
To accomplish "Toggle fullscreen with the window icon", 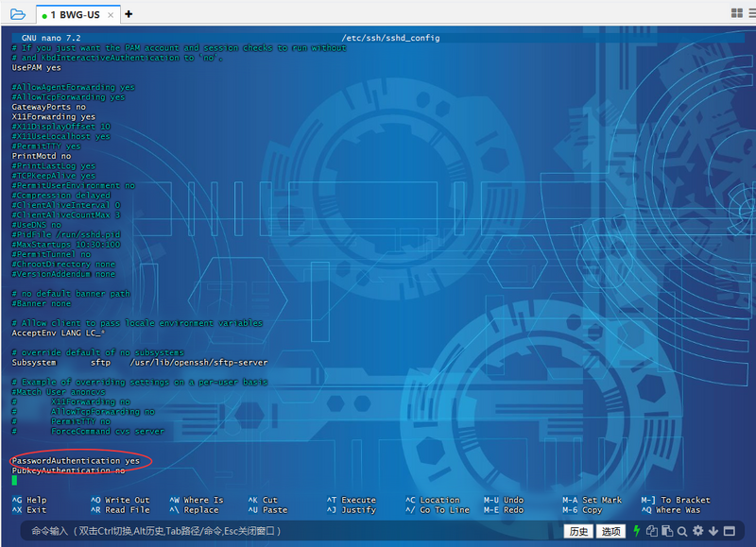I will [730, 530].
